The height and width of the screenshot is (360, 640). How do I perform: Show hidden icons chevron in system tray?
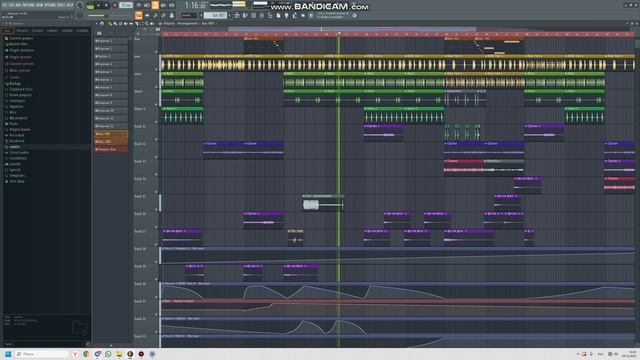(x=578, y=354)
